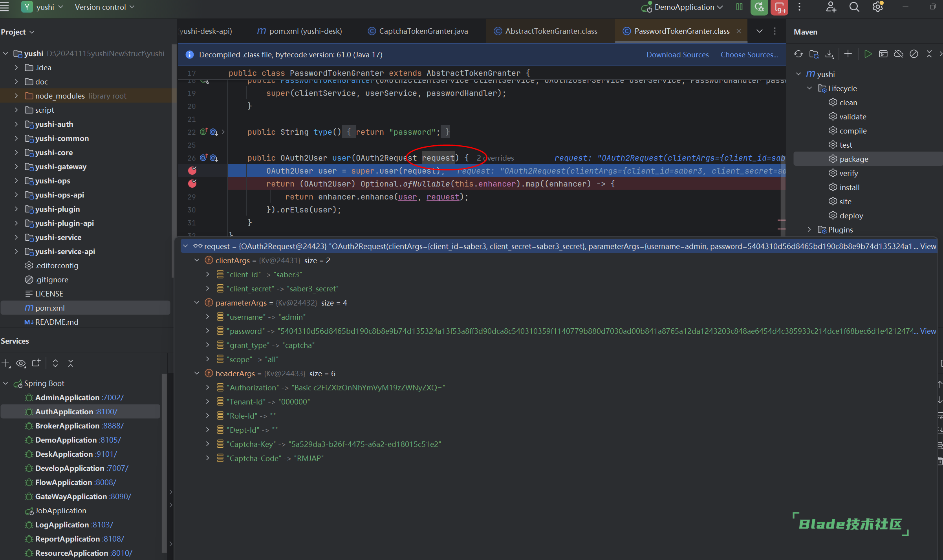Generate sources and update folders in Maven
943x560 pixels.
tap(814, 54)
